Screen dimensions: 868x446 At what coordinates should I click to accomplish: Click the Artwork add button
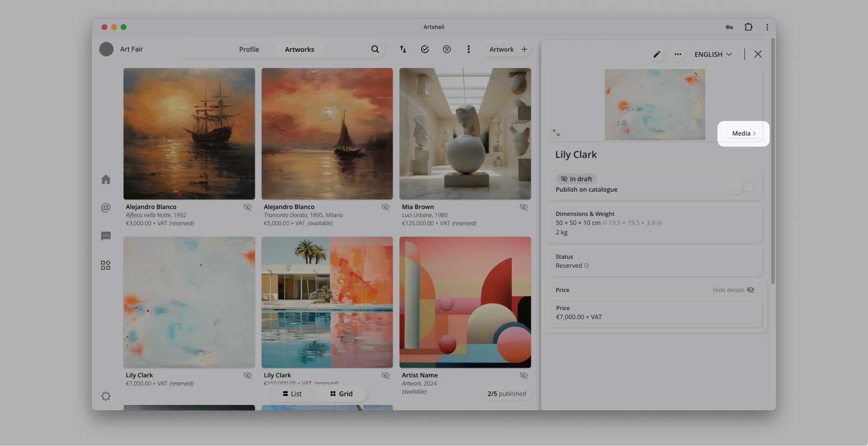point(508,49)
